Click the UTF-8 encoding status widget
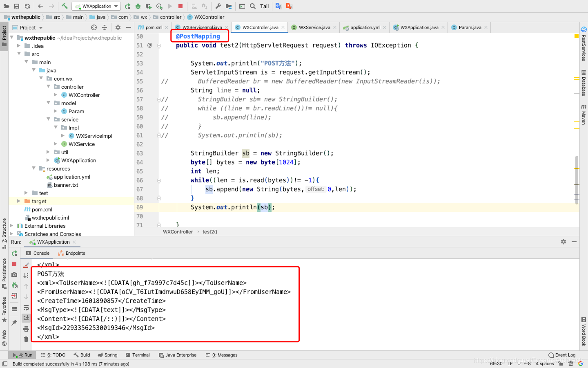This screenshot has height=368, width=588. click(x=524, y=364)
